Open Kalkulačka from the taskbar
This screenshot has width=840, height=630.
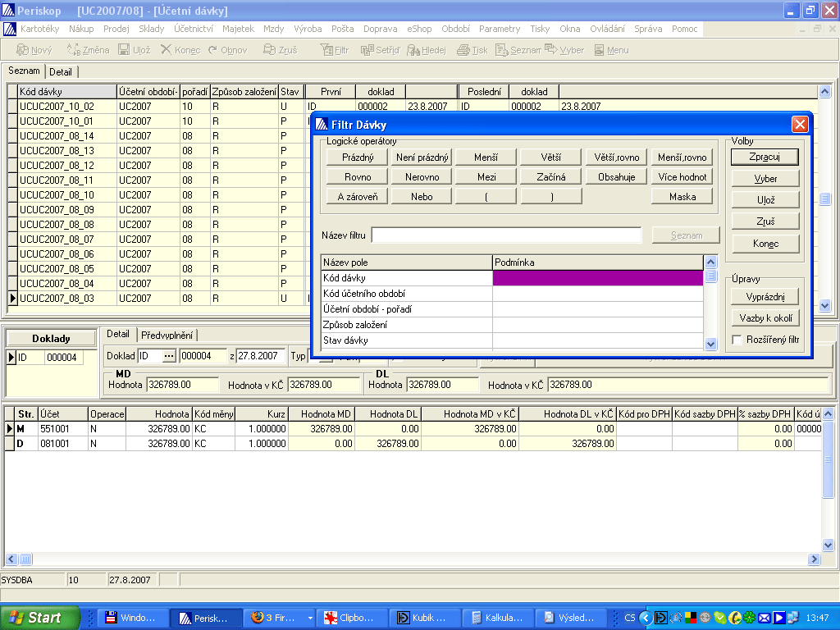pyautogui.click(x=499, y=618)
